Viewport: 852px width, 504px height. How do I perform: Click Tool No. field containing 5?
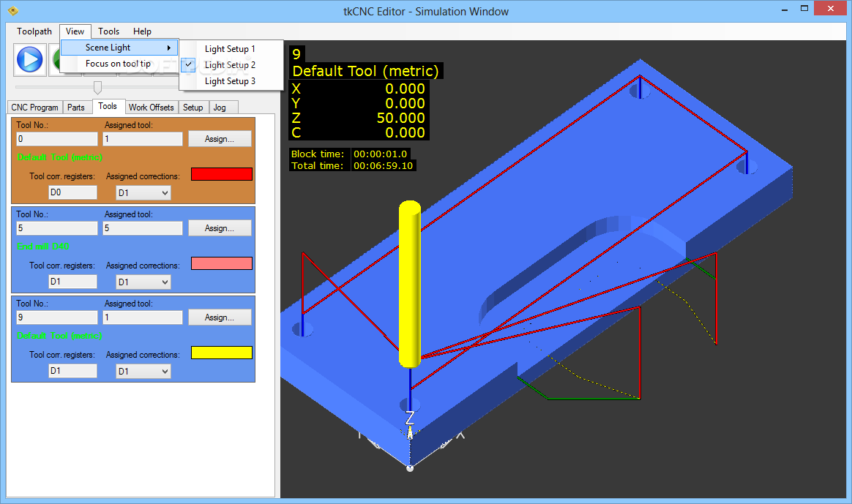coord(57,228)
